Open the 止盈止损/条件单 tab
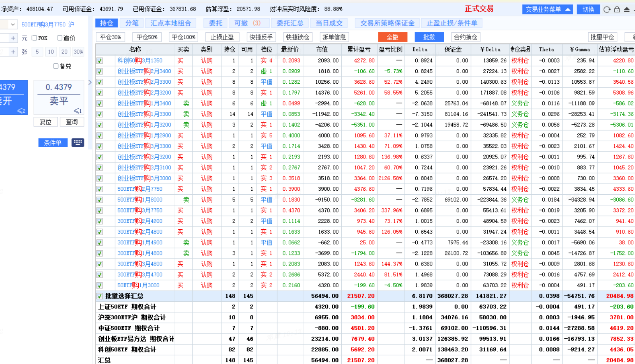This screenshot has width=635, height=364. [x=452, y=23]
